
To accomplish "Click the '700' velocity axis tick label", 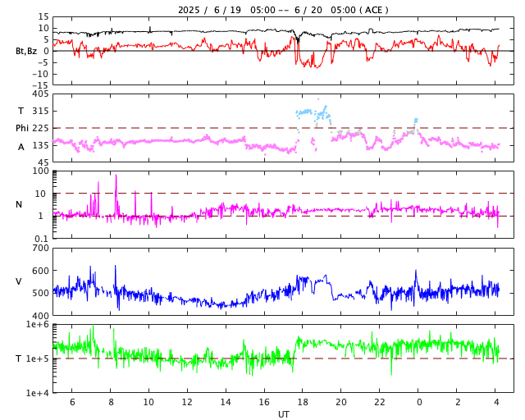I will [x=40, y=249].
